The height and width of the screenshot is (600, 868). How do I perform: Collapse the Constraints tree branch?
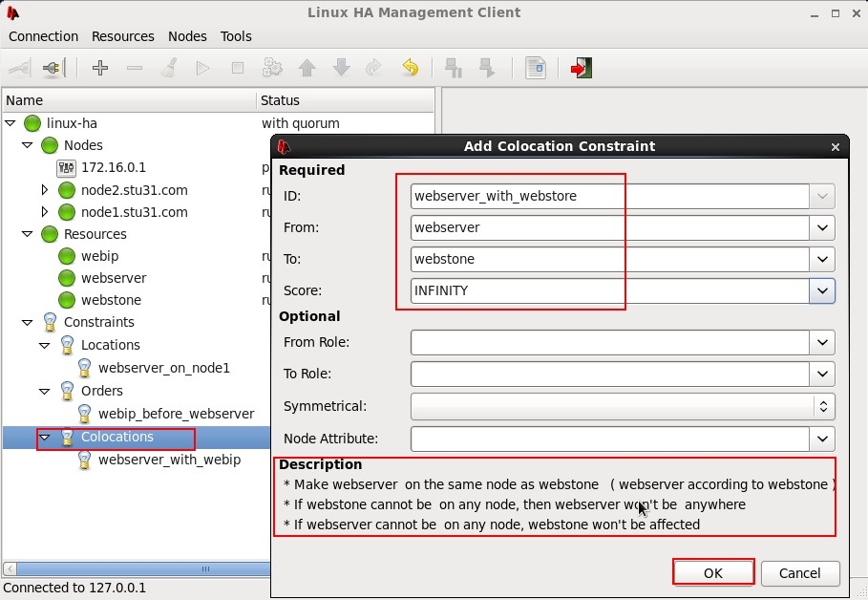(27, 322)
